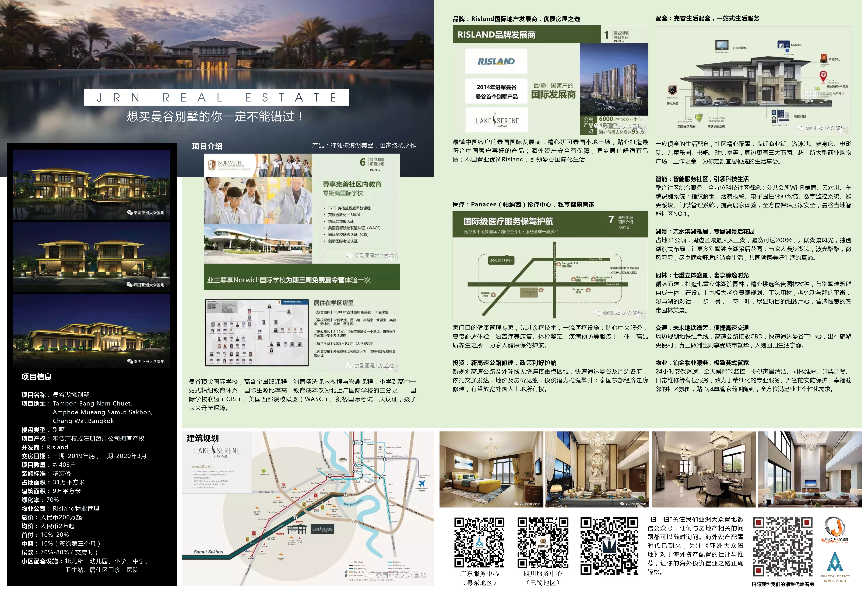The width and height of the screenshot is (868, 610).
Task: Click the LAKE SERENE logo beside 建筑规划
Action: 217,451
